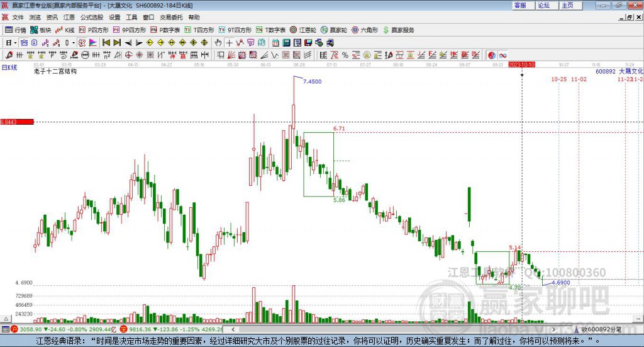Click the black right arrow step-forward icon
The width and height of the screenshot is (644, 347).
click(x=139, y=43)
